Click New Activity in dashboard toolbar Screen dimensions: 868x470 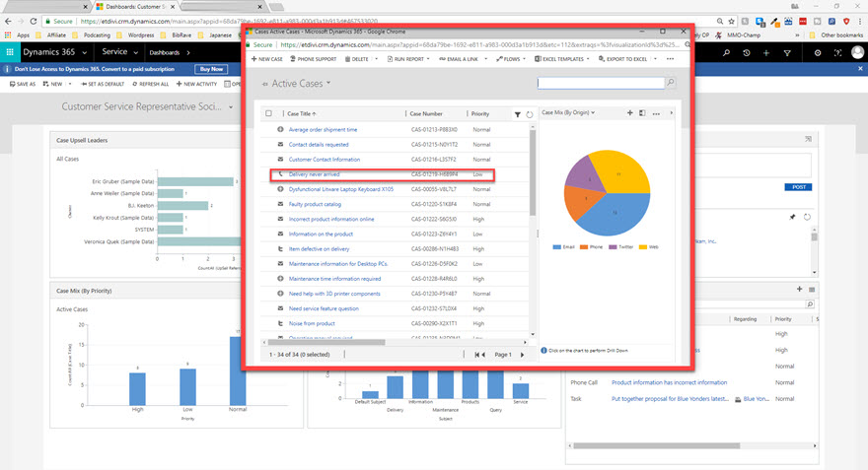point(196,84)
